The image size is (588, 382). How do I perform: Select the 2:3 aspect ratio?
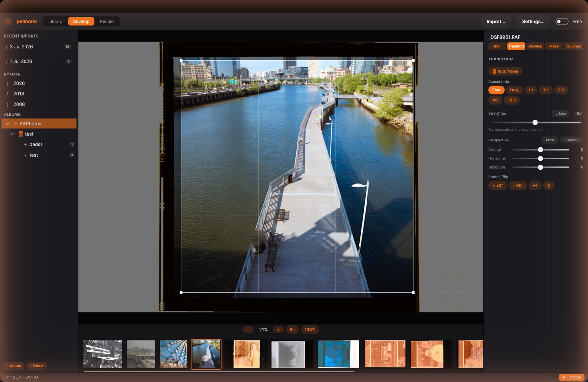[x=561, y=90]
